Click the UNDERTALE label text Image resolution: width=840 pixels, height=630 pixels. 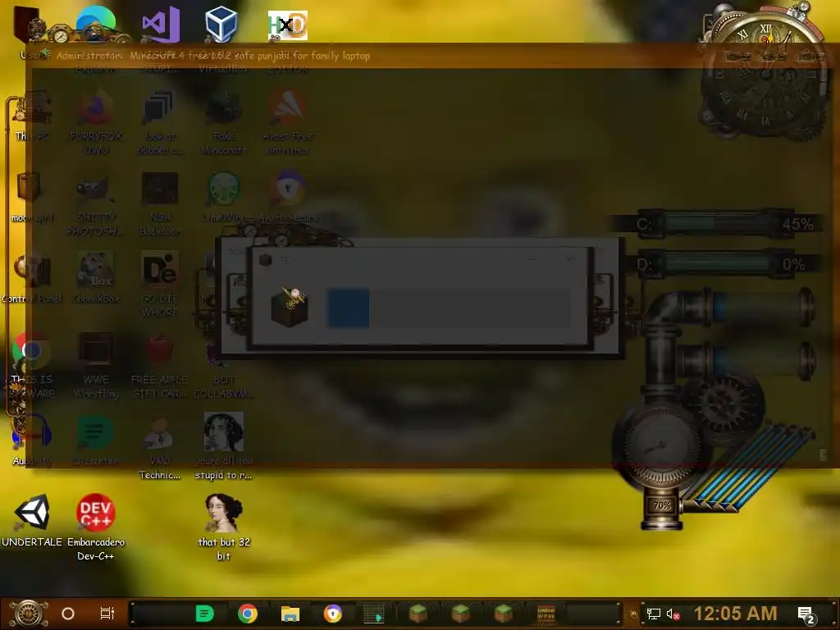point(32,542)
